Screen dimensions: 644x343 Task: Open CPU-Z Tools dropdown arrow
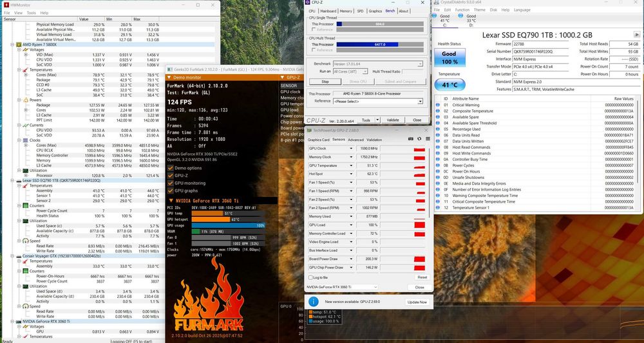377,120
